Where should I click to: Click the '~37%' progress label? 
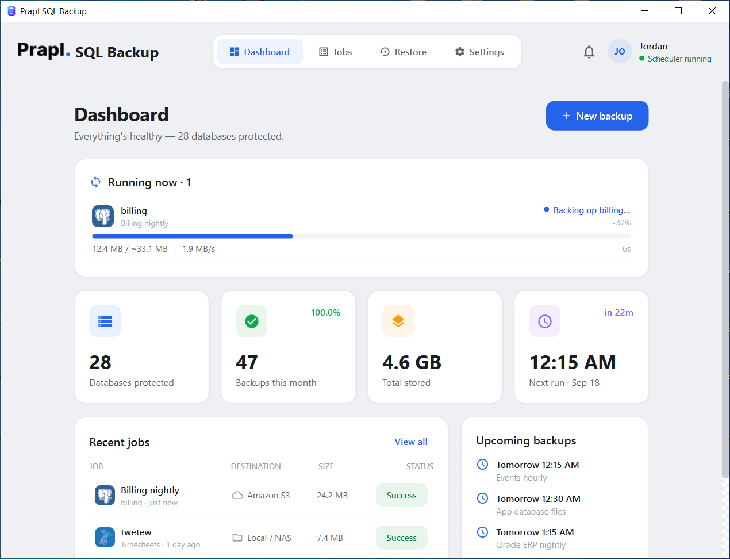tap(621, 223)
